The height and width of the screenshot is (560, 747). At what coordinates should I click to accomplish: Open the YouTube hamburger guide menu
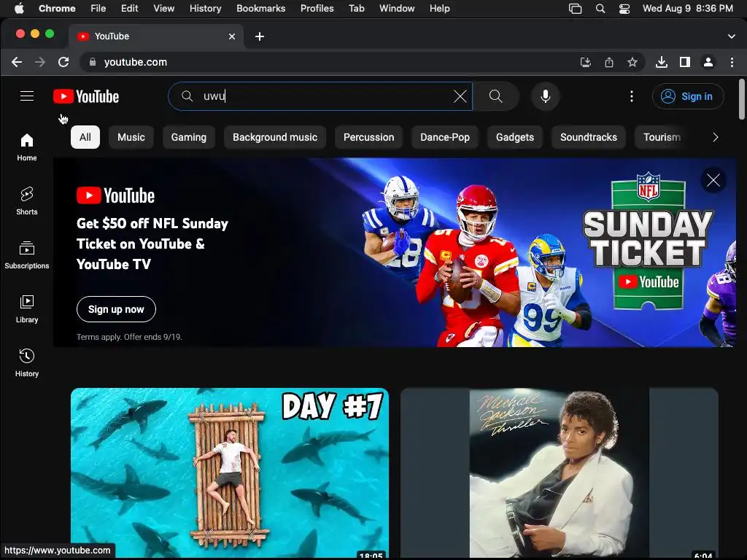(27, 96)
